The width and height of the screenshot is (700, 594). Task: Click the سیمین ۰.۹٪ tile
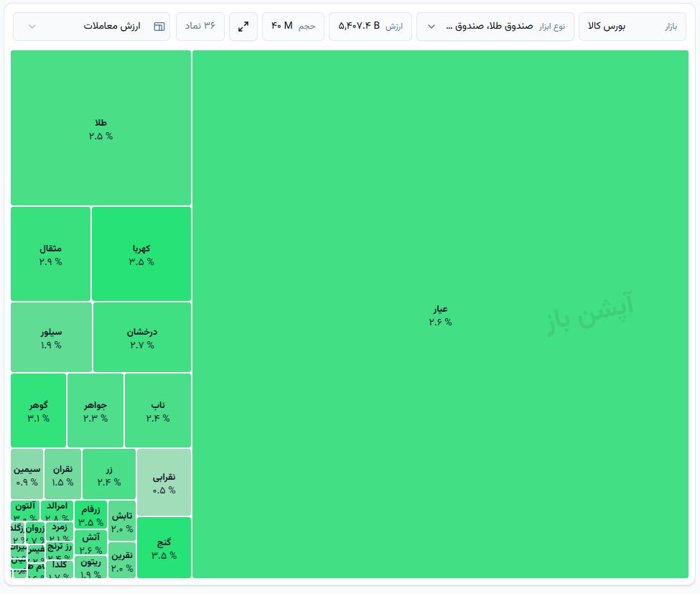point(27,474)
